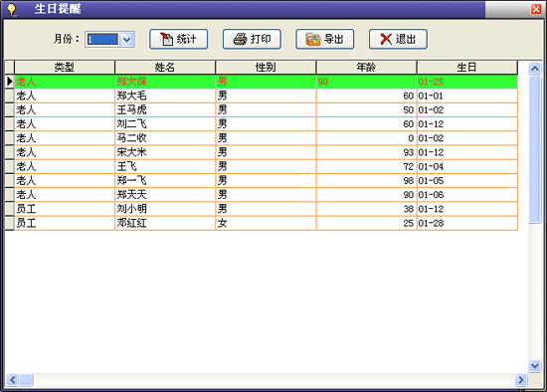Click the 性别 column header

coord(266,67)
